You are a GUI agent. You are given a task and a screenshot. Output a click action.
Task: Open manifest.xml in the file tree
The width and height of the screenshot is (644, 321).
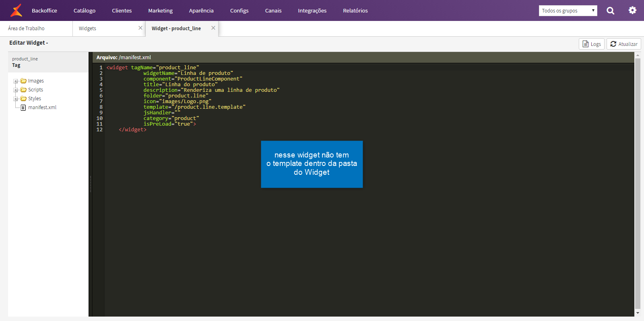tap(42, 108)
